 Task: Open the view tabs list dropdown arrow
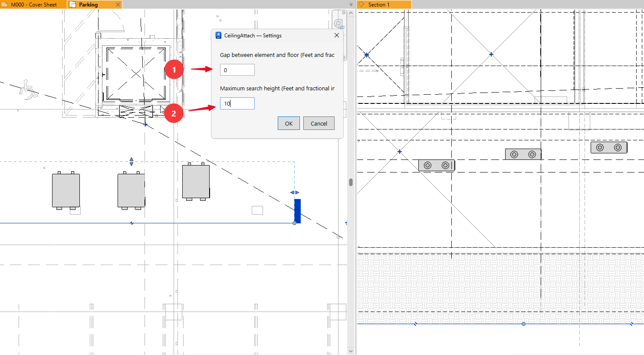tap(351, 4)
